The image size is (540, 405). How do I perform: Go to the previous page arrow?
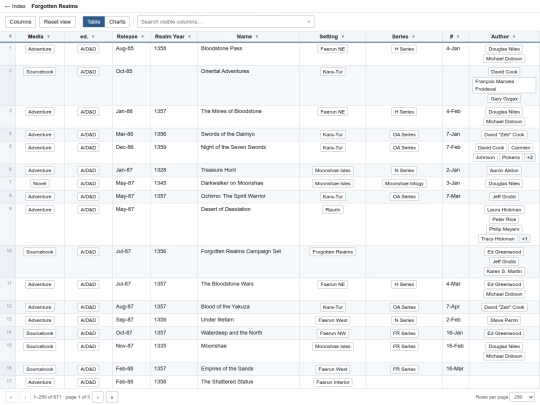[x=25, y=397]
